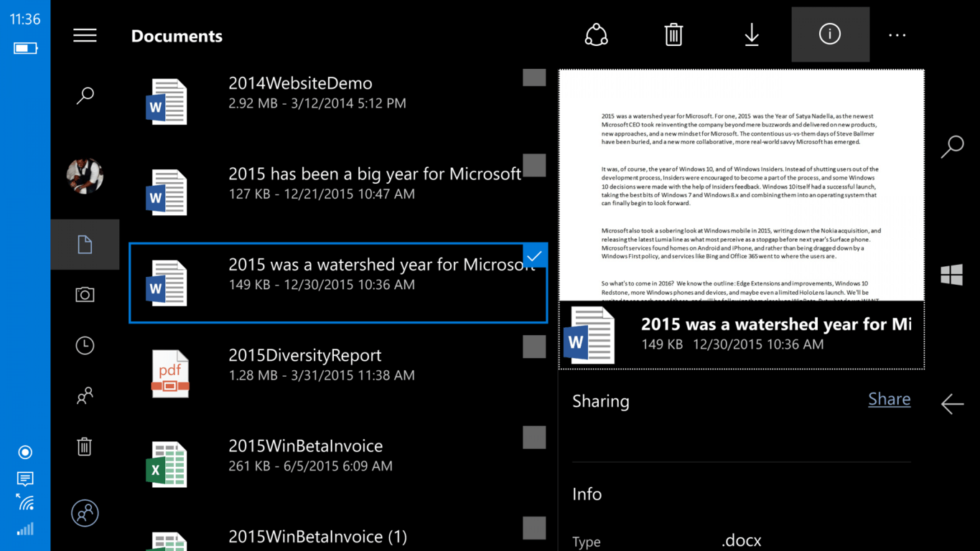Click 1.28 MB - 3/31/2015 11:38 AM details
The image size is (980, 551).
tap(322, 375)
